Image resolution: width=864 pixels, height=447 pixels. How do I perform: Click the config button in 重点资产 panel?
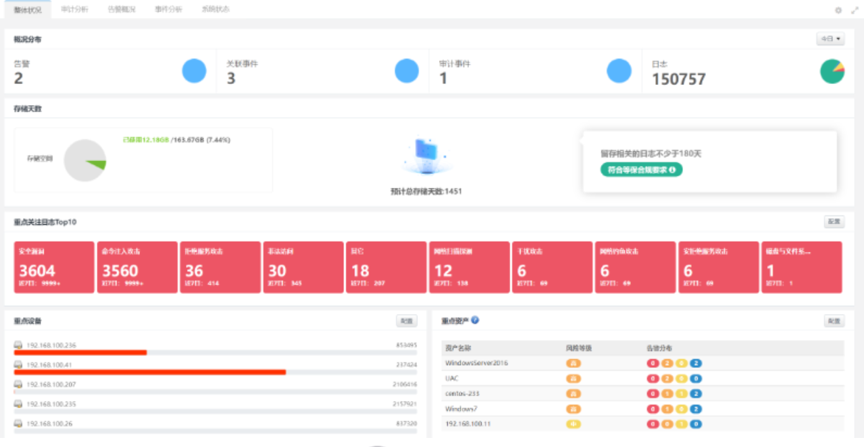click(x=833, y=321)
